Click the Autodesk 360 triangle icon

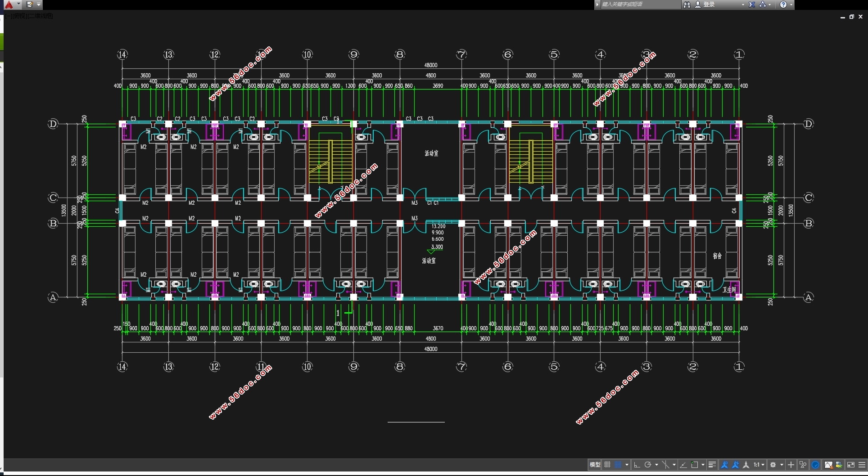point(763,4)
